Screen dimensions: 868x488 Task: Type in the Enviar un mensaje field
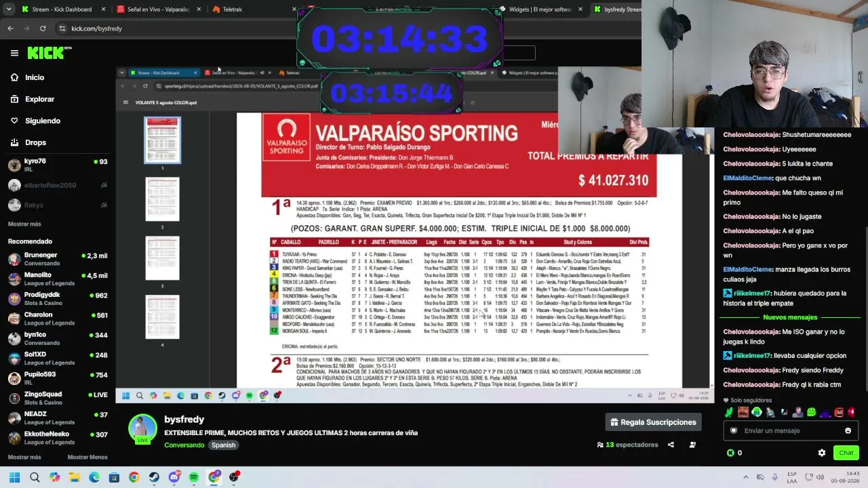(x=789, y=430)
